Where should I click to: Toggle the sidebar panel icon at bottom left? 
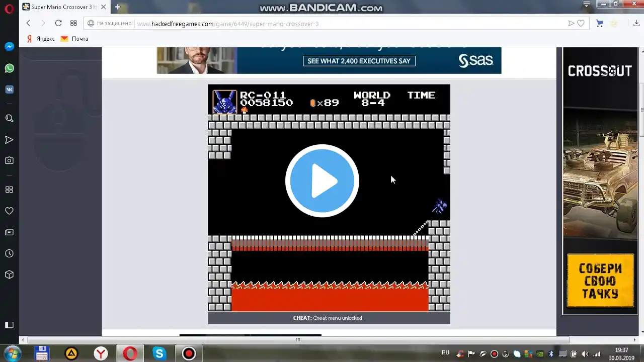[x=9, y=325]
